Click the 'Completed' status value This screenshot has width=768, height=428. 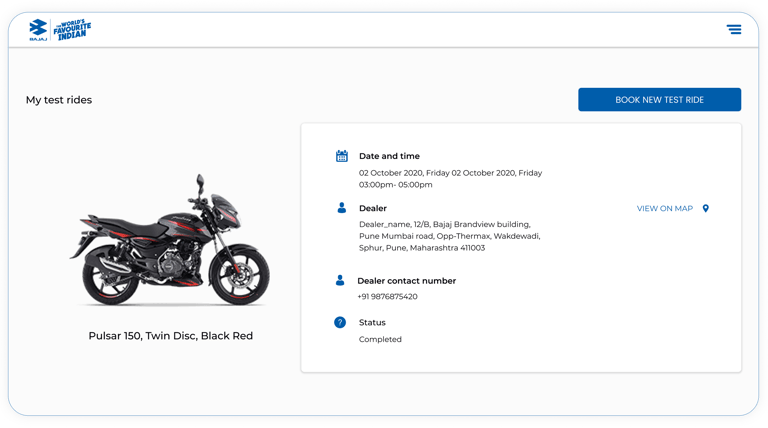pyautogui.click(x=380, y=339)
